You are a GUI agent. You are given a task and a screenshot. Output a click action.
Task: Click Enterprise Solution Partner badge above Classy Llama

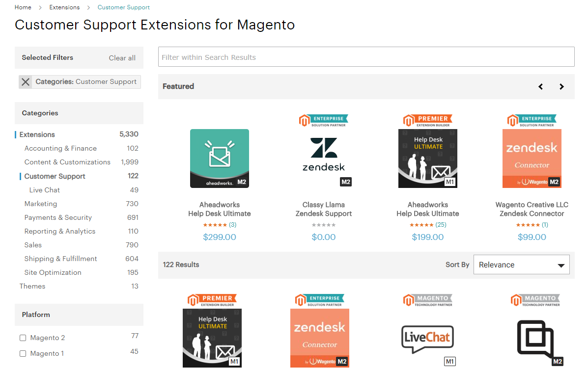click(324, 121)
